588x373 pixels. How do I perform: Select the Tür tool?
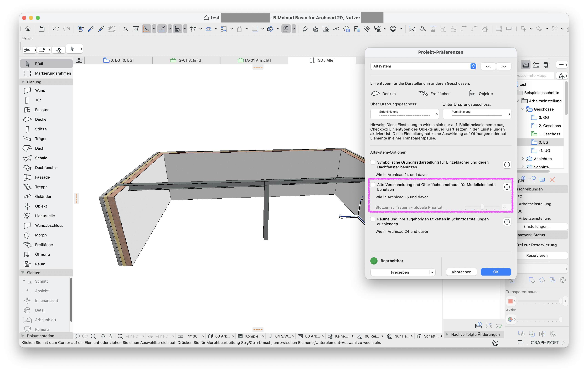tap(46, 100)
